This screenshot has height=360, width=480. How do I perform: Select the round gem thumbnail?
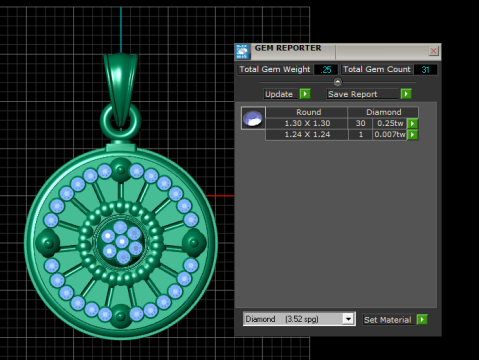coord(253,118)
